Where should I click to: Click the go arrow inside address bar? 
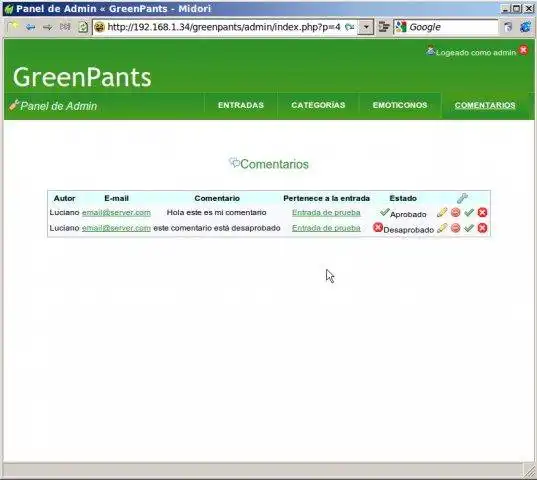click(349, 27)
